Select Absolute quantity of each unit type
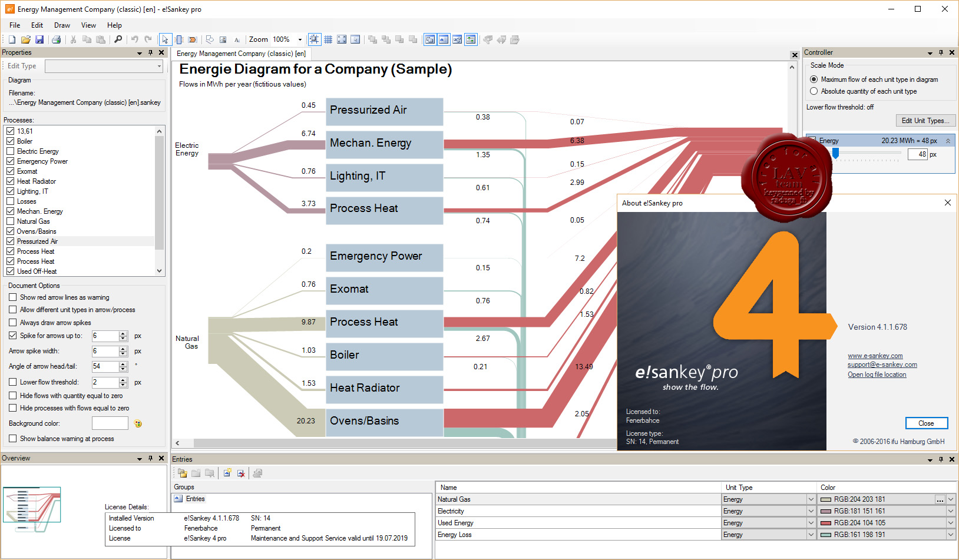The width and height of the screenshot is (959, 560). [x=814, y=91]
